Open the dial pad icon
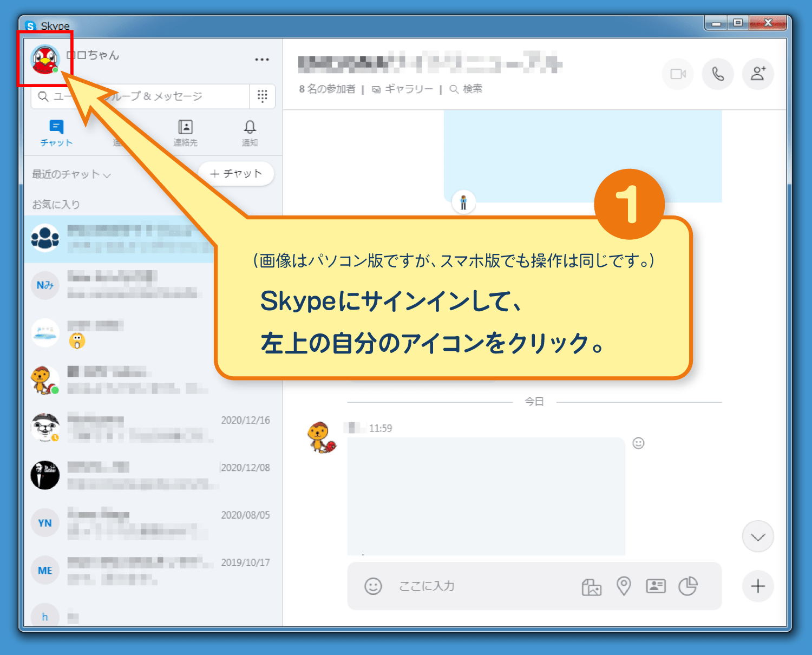Viewport: 812px width, 655px height. [263, 96]
